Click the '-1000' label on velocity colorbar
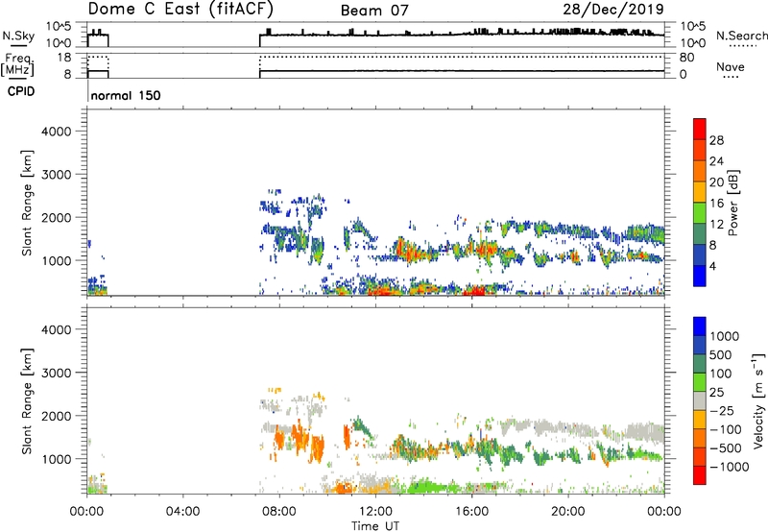 pos(730,467)
